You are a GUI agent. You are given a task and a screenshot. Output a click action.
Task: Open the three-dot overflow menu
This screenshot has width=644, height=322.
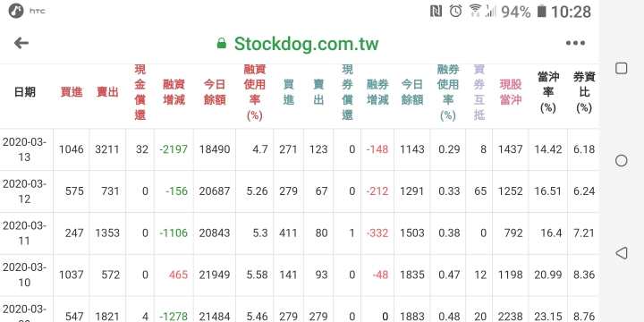click(575, 43)
